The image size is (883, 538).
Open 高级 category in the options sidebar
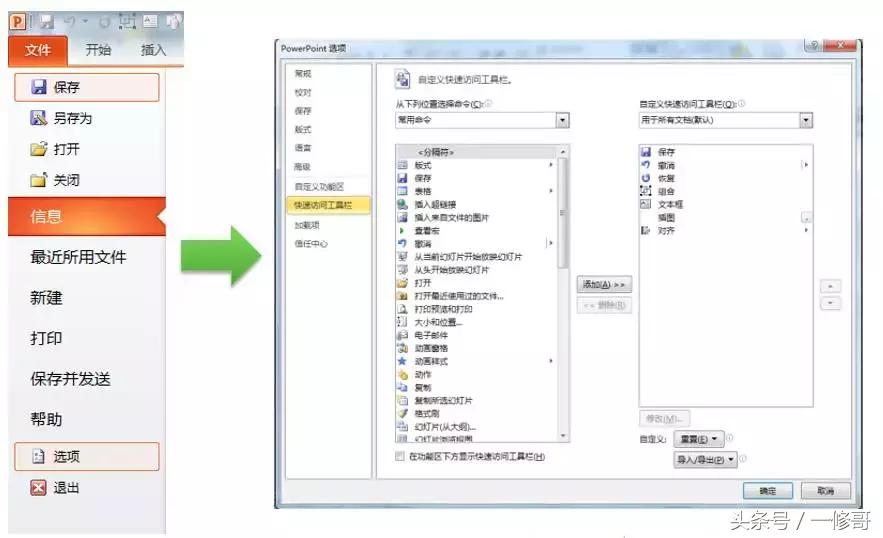coord(303,167)
